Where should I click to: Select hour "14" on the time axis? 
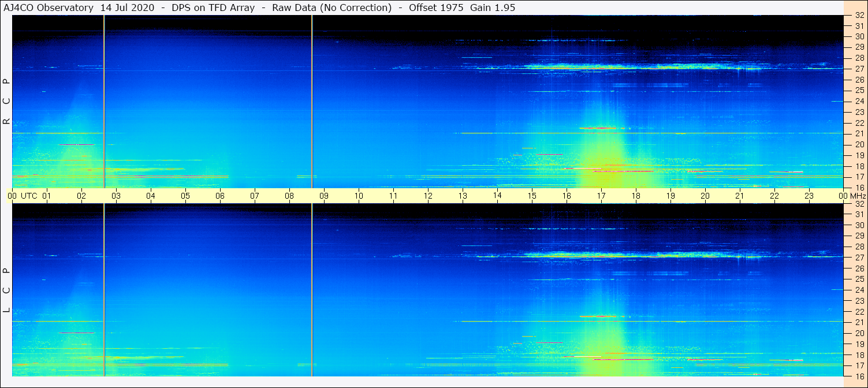coord(497,196)
